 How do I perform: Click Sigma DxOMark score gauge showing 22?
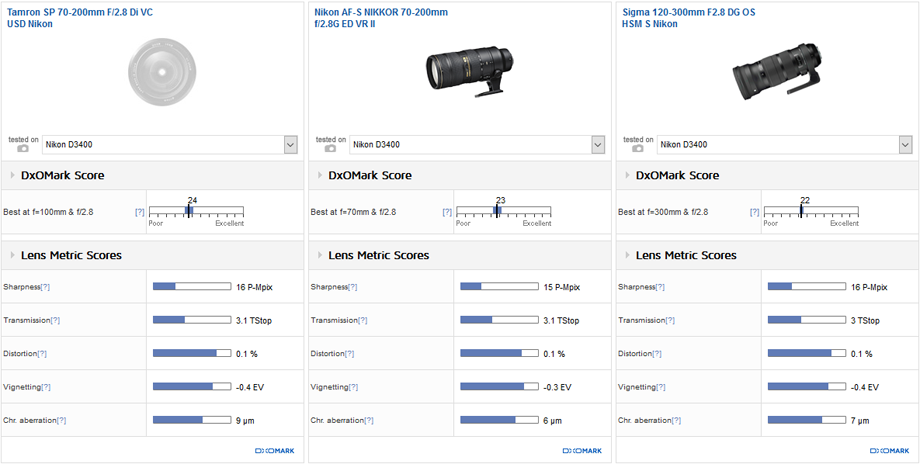coord(811,211)
